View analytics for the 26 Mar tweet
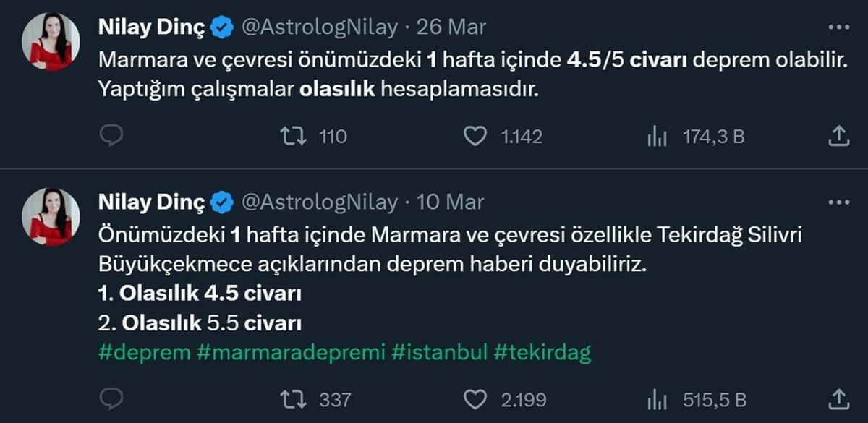 click(657, 135)
